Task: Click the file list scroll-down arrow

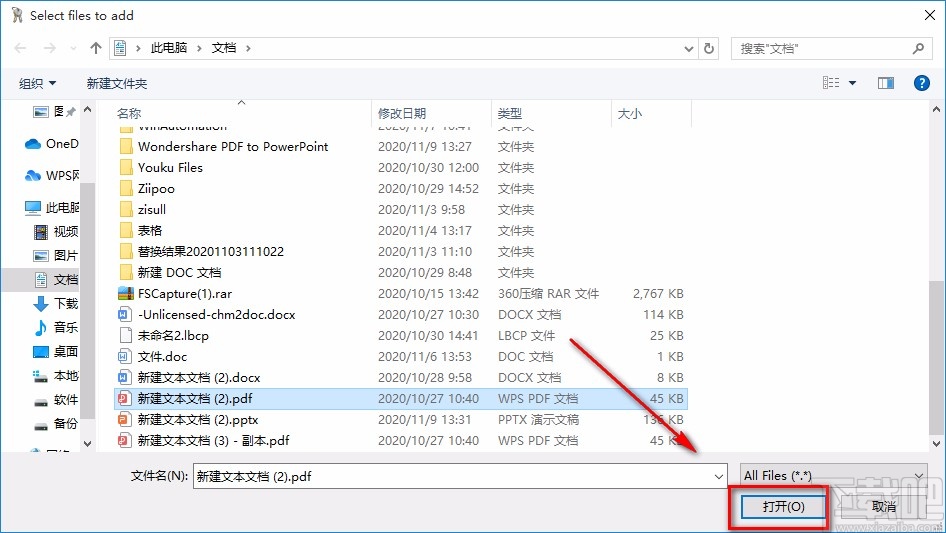Action: click(x=936, y=444)
